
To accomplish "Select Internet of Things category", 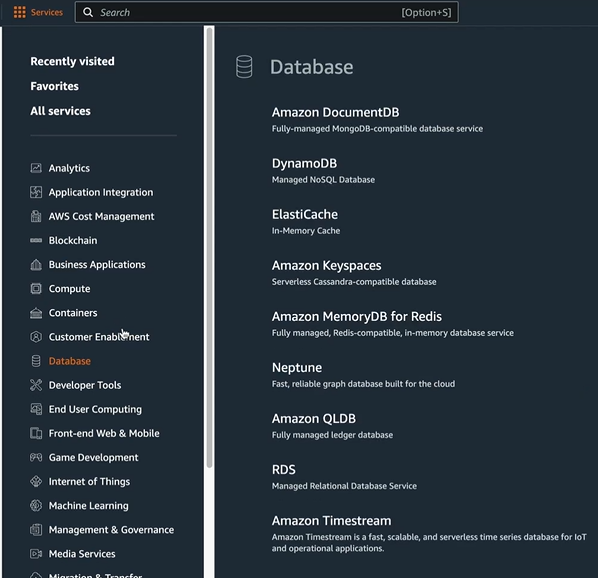I will pyautogui.click(x=89, y=482).
